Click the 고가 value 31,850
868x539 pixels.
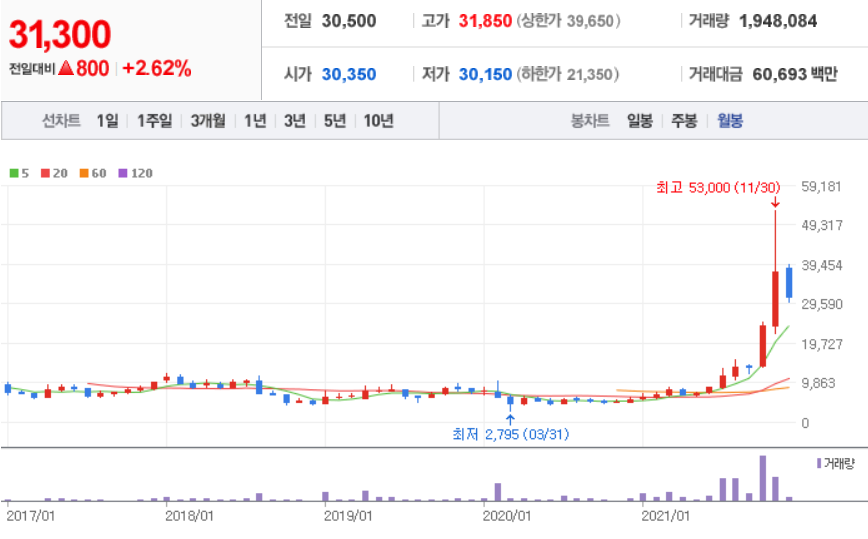coord(485,21)
